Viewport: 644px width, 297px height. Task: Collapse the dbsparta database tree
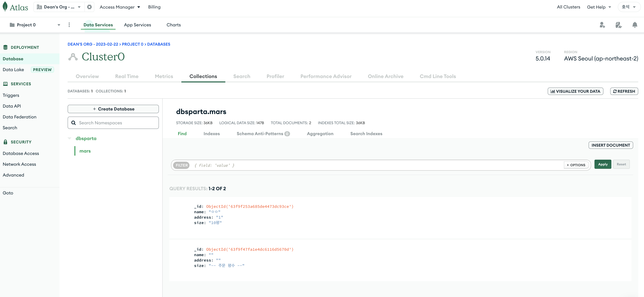69,138
